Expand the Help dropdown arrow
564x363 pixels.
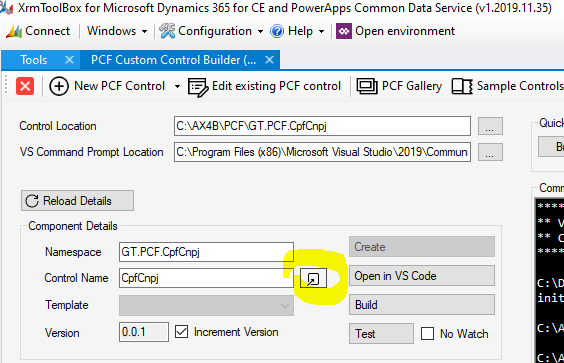(322, 32)
